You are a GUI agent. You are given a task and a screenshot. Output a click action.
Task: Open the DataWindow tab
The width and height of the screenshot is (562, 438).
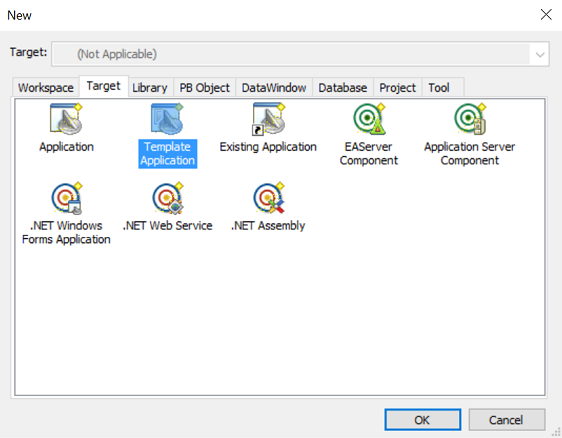tap(274, 87)
